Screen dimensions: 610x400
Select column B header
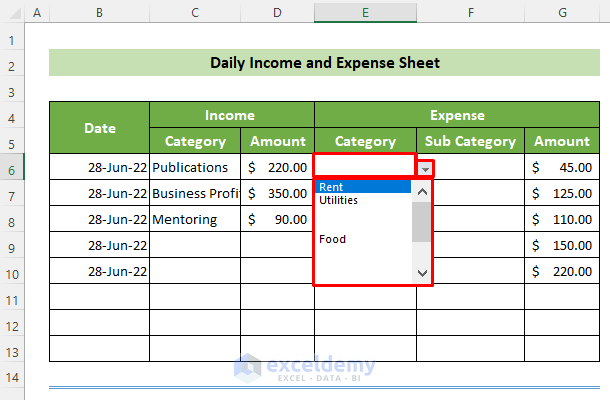[x=99, y=13]
